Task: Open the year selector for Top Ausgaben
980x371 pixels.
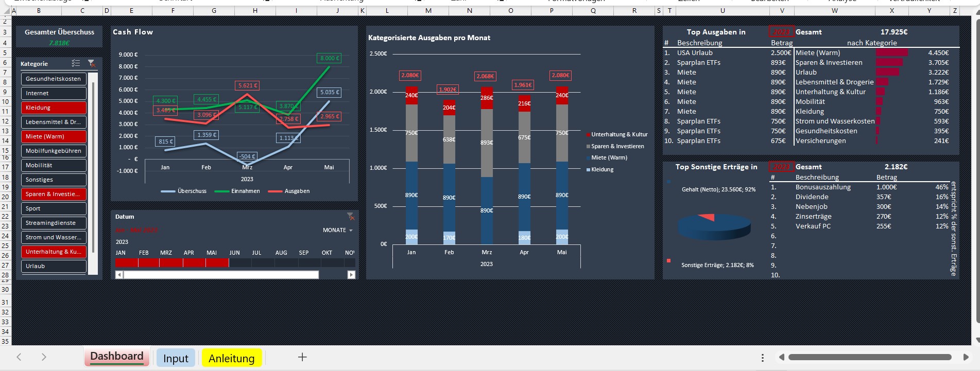Action: (x=781, y=32)
